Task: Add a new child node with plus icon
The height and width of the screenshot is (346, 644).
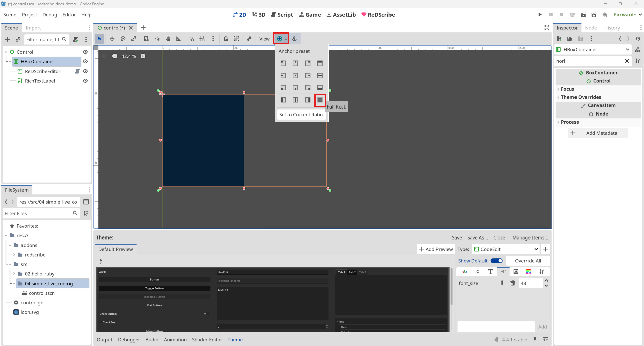Action: pos(7,39)
